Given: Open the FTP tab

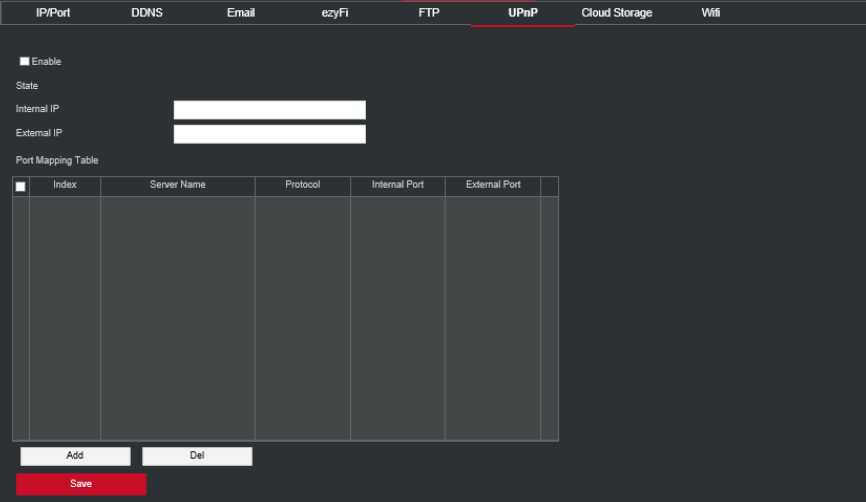Looking at the screenshot, I should coord(429,13).
